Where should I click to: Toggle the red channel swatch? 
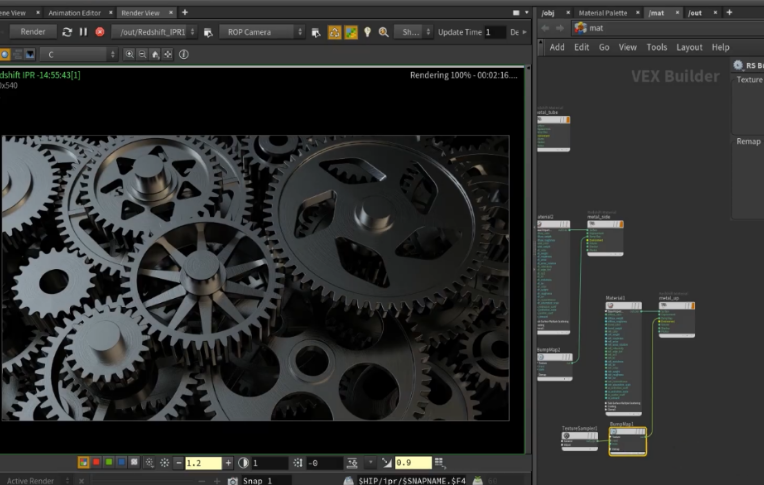96,463
